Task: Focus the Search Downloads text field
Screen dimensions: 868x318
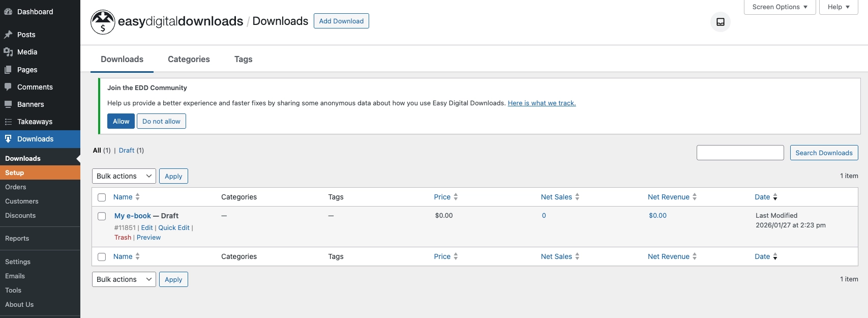Action: (x=740, y=153)
